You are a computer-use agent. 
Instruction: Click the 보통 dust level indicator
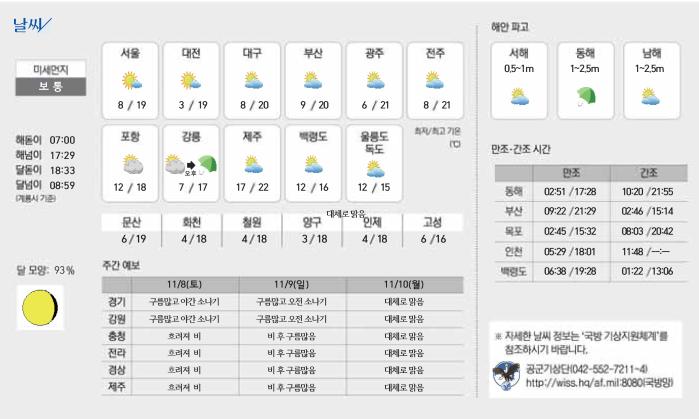point(50,87)
